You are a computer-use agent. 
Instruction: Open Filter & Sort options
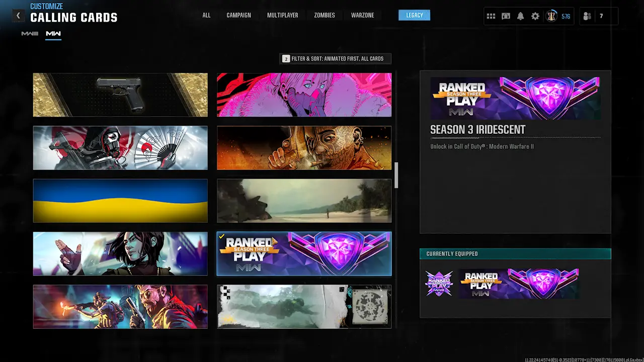pos(335,59)
